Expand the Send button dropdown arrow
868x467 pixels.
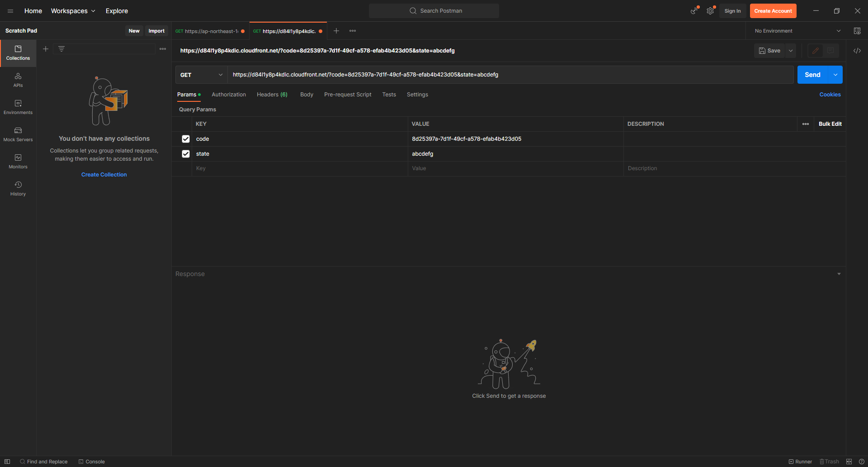pos(835,75)
